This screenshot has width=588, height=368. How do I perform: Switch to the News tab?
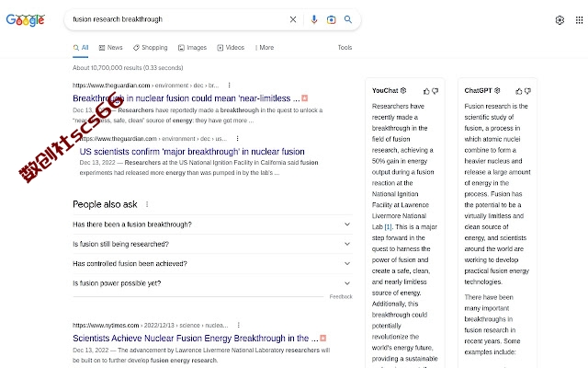(x=110, y=48)
